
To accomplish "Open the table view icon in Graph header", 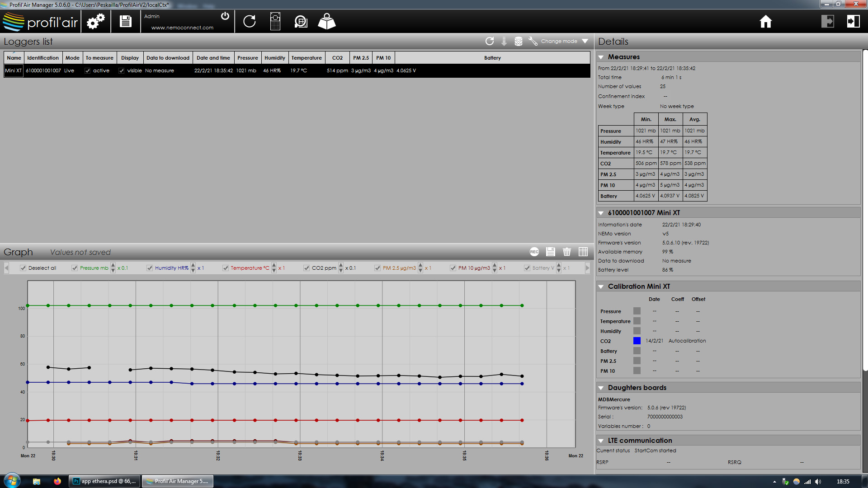I will click(583, 252).
